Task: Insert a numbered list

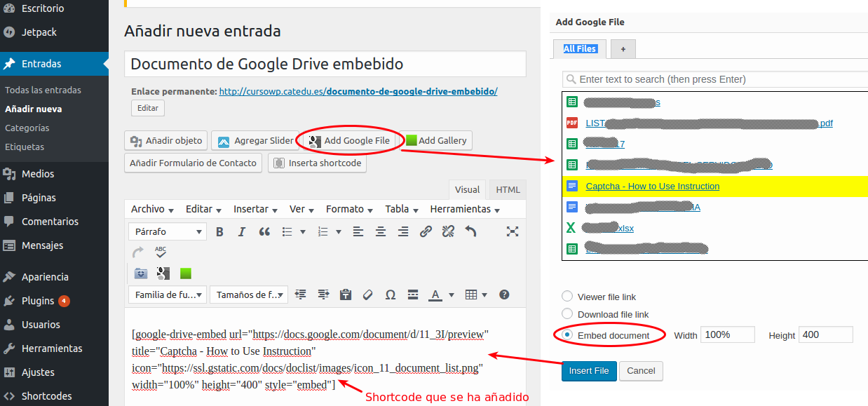Action: 323,231
